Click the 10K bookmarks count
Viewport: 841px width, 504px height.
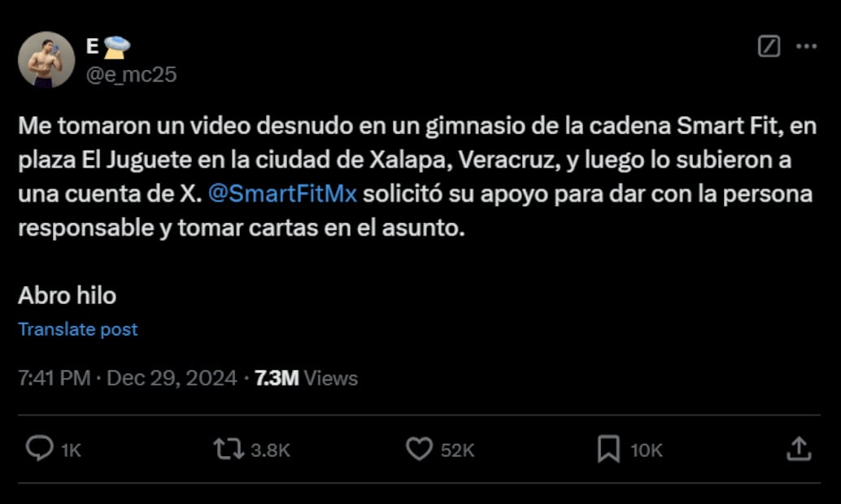pyautogui.click(x=647, y=450)
